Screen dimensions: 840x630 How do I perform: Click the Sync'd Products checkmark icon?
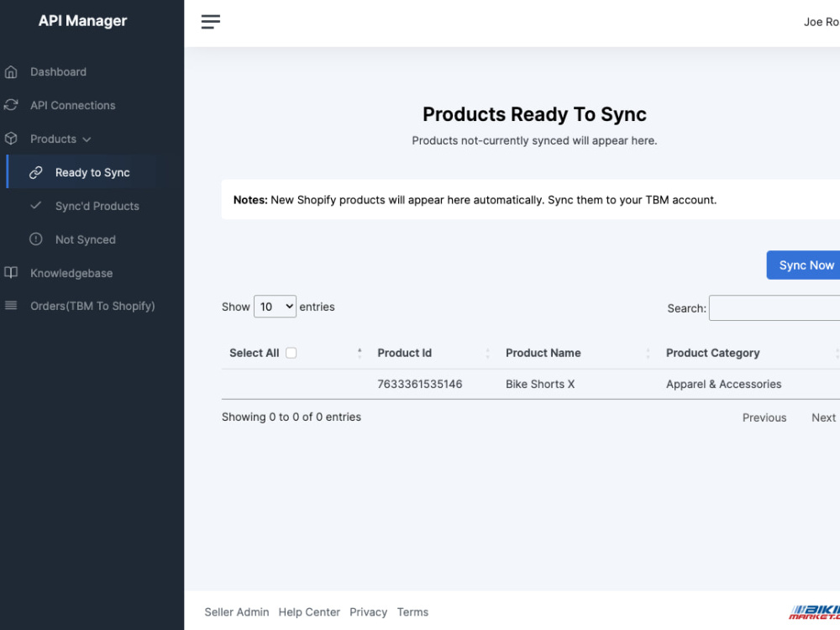click(x=36, y=205)
